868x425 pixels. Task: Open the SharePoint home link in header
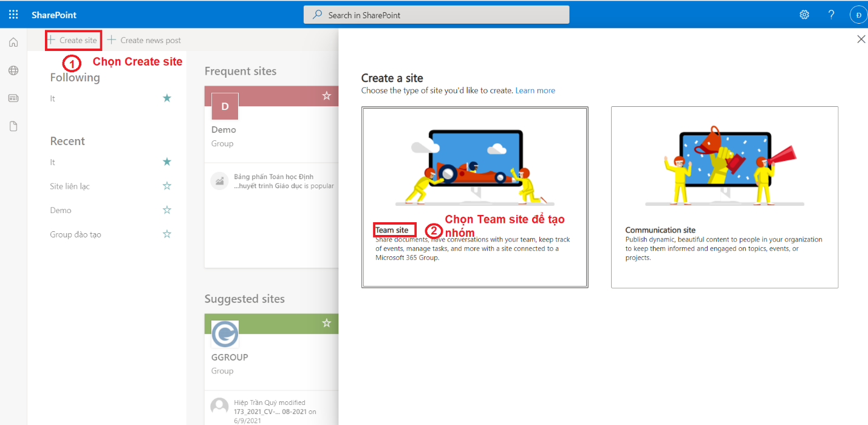pyautogui.click(x=54, y=15)
